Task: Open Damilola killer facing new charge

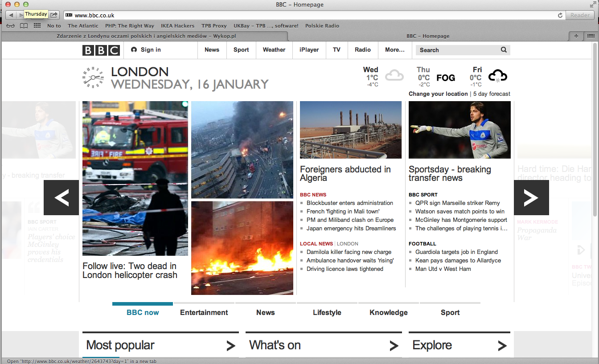Action: pos(349,252)
